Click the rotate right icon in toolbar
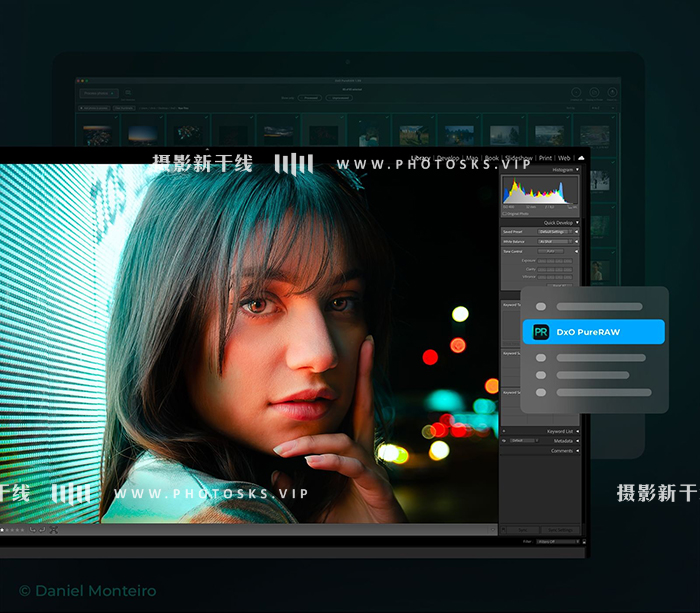Screen dimensions: 700x613 (42, 530)
